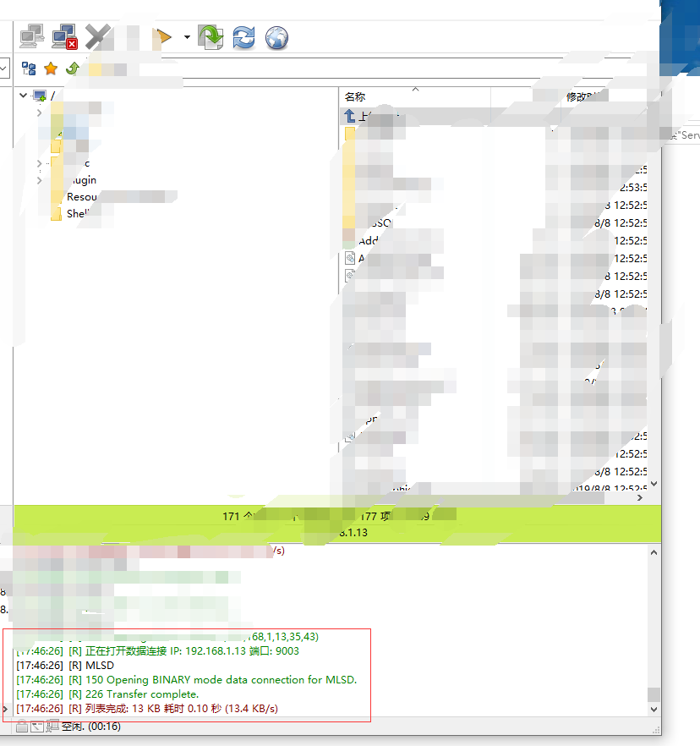This screenshot has width=700, height=746.
Task: Select the "Add" entry in the file list
Action: [x=368, y=241]
